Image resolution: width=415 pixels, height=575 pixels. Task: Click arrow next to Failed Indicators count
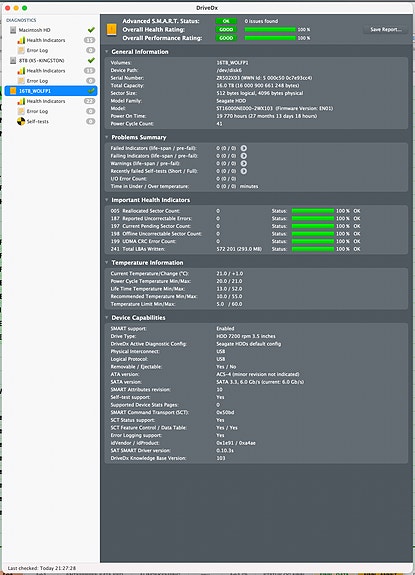tap(244, 148)
